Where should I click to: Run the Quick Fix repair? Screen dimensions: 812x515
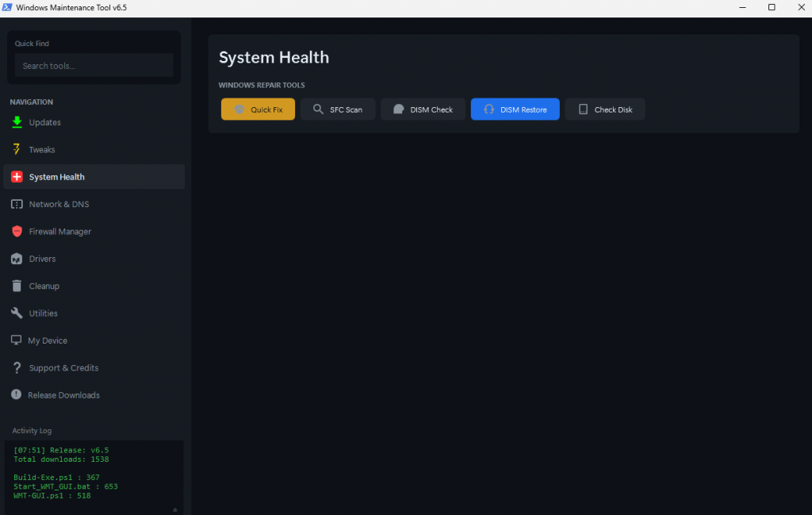click(x=258, y=110)
